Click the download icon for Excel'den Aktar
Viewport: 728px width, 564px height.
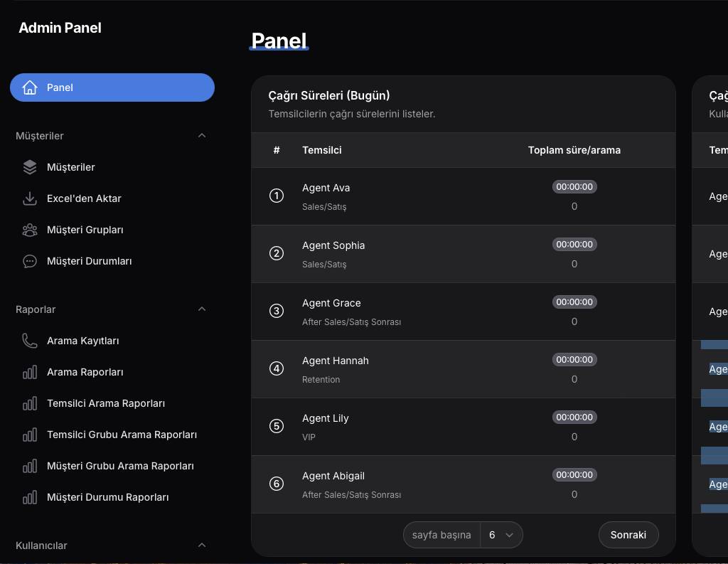point(30,198)
